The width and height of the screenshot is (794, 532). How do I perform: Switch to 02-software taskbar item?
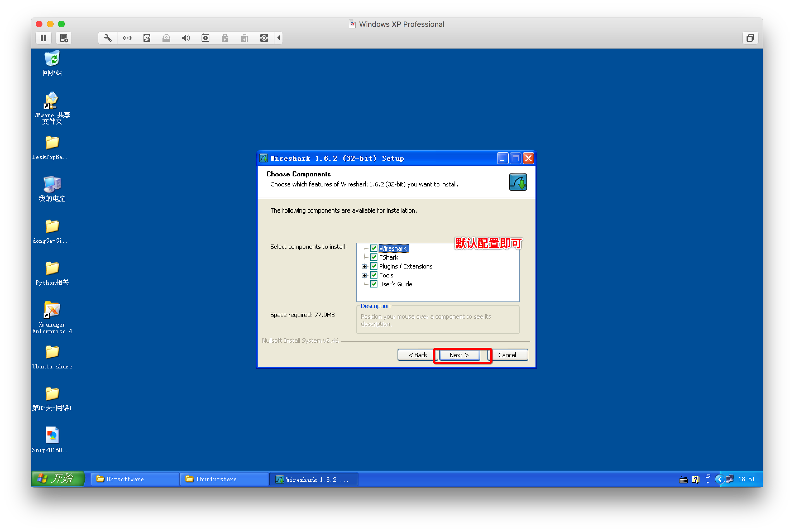135,479
